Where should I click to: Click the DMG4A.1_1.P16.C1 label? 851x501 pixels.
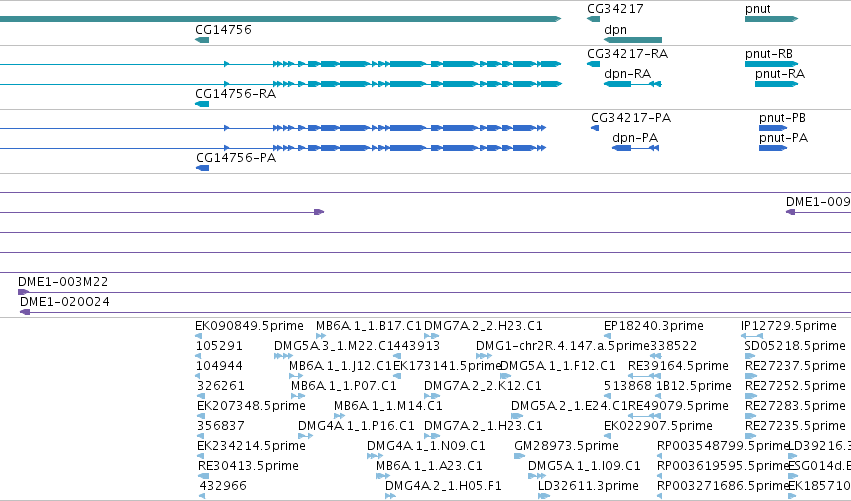pos(356,426)
